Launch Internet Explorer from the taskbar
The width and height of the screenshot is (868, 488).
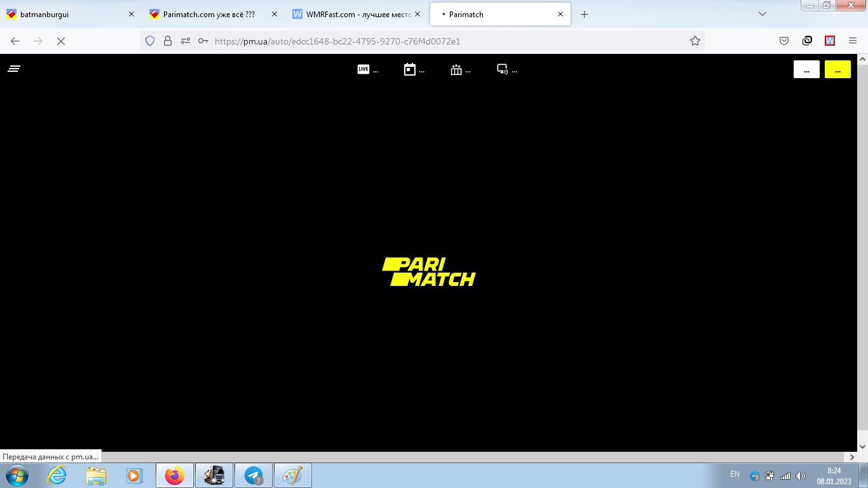[57, 475]
